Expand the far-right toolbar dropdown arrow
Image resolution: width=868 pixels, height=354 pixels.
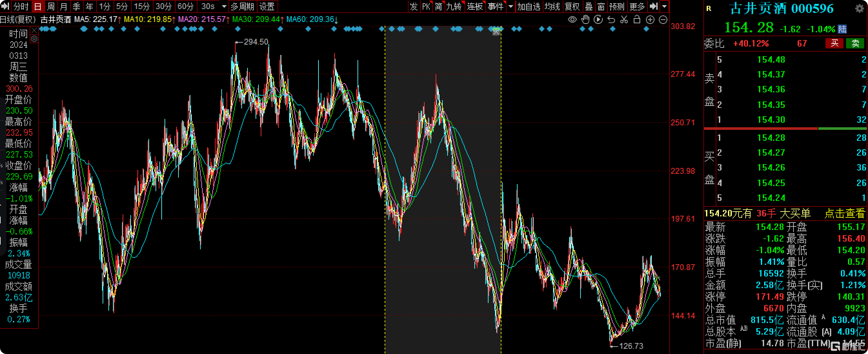tap(664, 6)
